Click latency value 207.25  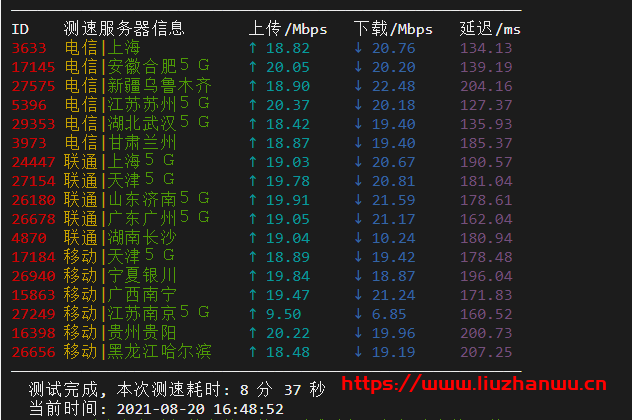486,352
